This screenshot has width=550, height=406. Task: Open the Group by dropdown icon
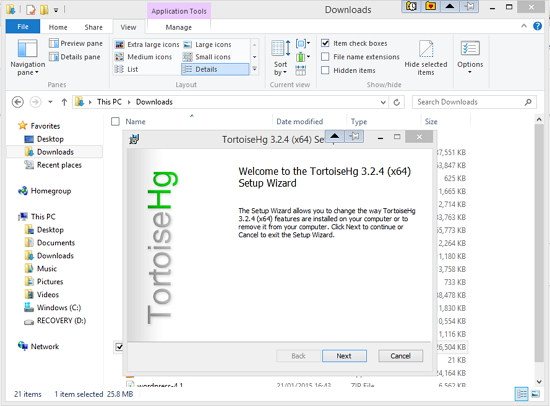(x=303, y=44)
